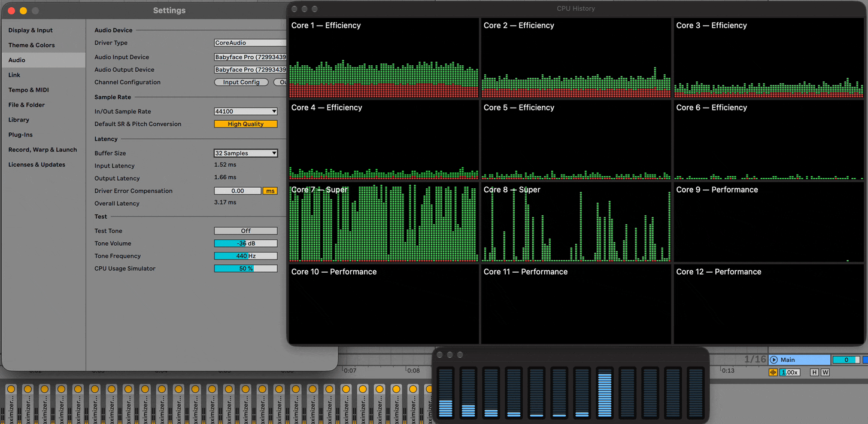Click the W button below the Main track

[x=825, y=372]
